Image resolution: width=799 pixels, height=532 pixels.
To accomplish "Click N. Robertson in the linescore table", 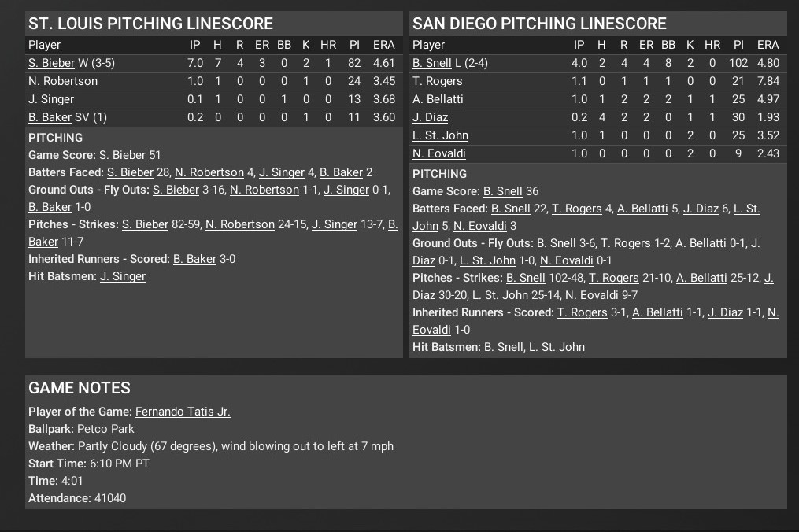I will [x=63, y=81].
